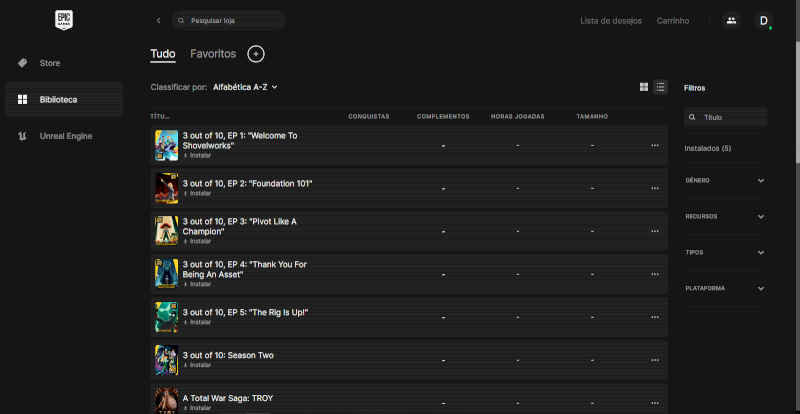Sort by the CONQUISTAS column header
This screenshot has height=414, width=800.
coord(369,117)
